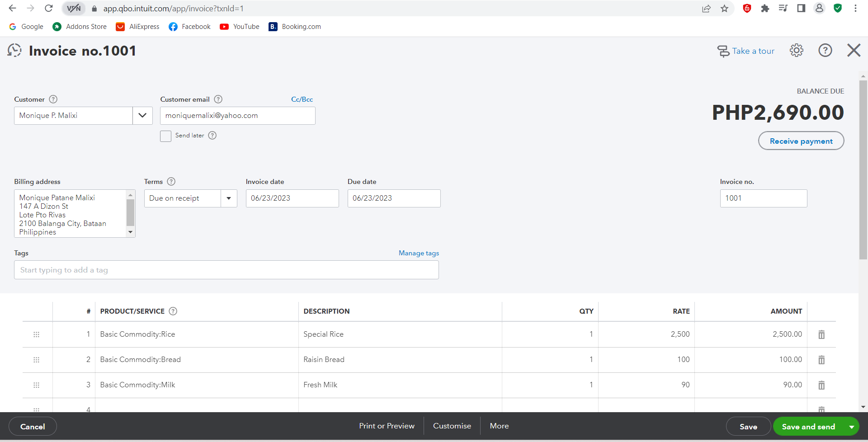Open the media control toolbar icon

[x=783, y=8]
